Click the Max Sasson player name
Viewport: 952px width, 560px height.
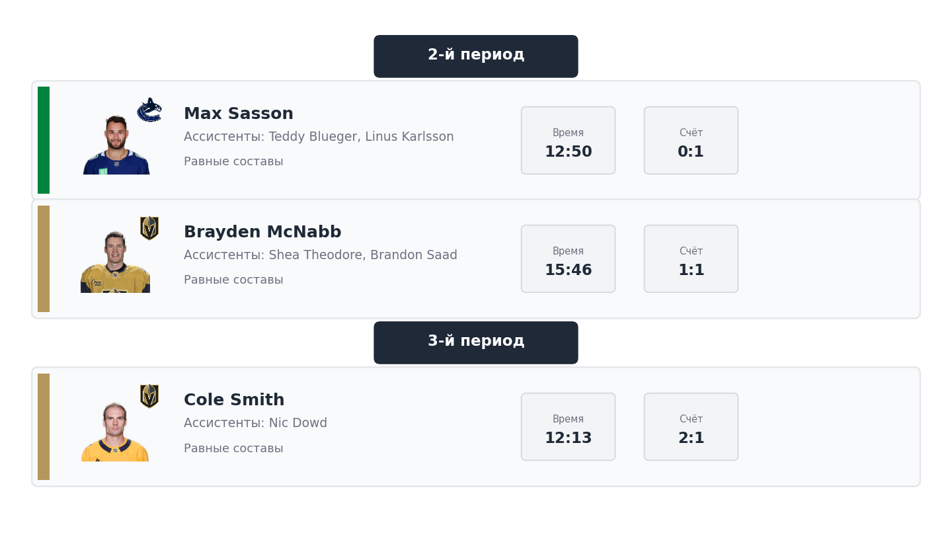pyautogui.click(x=239, y=114)
